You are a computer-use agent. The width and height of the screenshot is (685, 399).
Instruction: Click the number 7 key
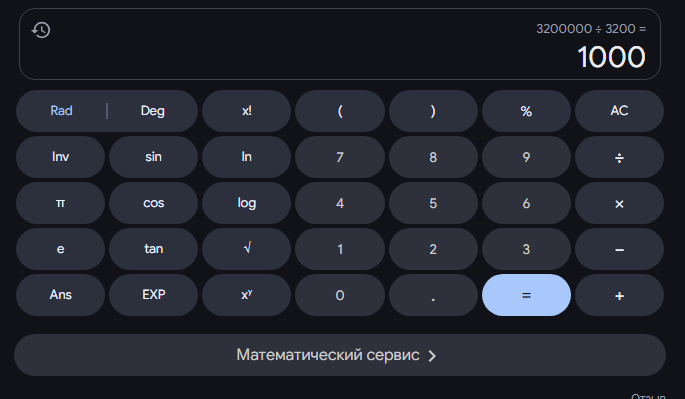(340, 157)
